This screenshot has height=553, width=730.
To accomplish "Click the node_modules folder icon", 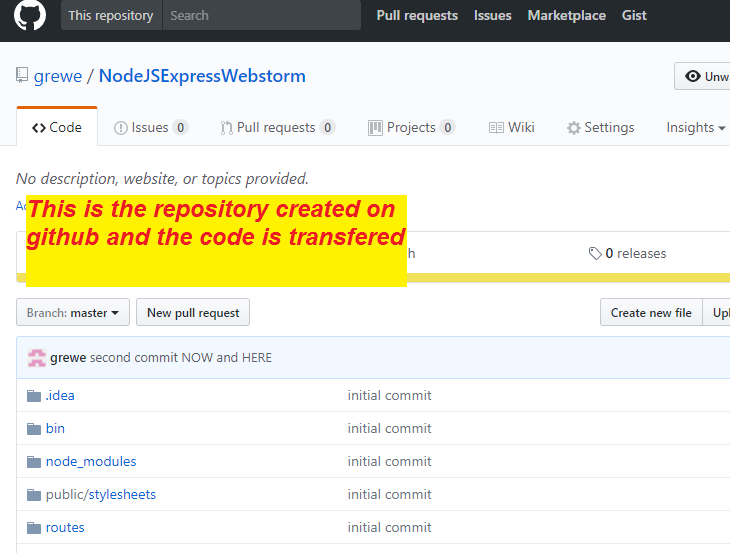I will coord(34,461).
